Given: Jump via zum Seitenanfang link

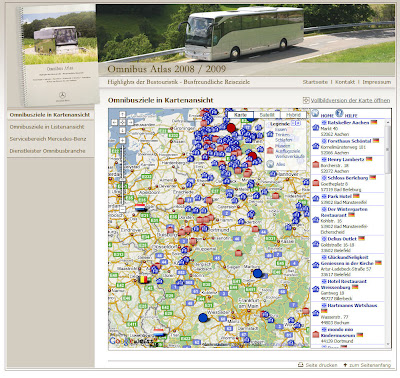Looking at the screenshot, I should click(x=370, y=365).
